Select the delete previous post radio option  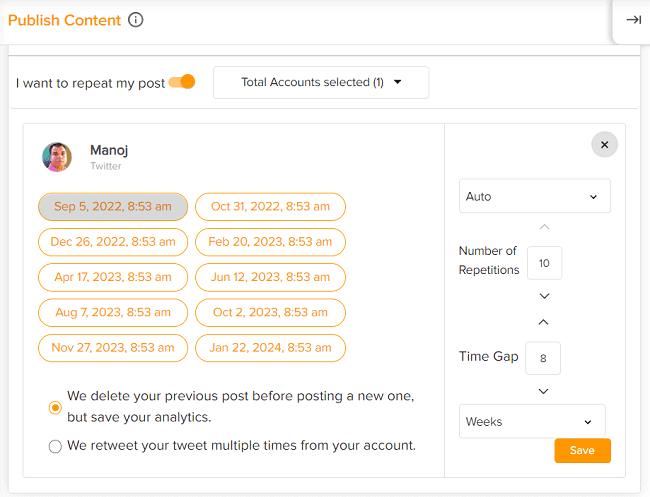55,407
